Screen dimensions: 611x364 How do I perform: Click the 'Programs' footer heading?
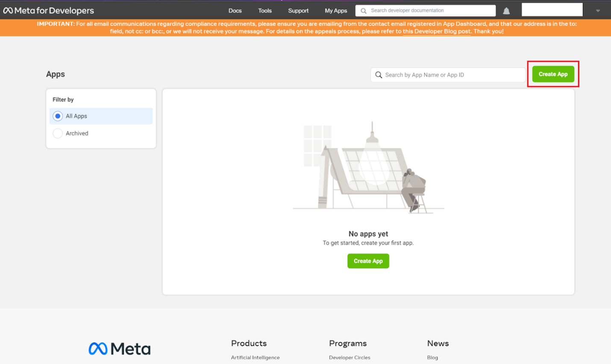tap(348, 343)
